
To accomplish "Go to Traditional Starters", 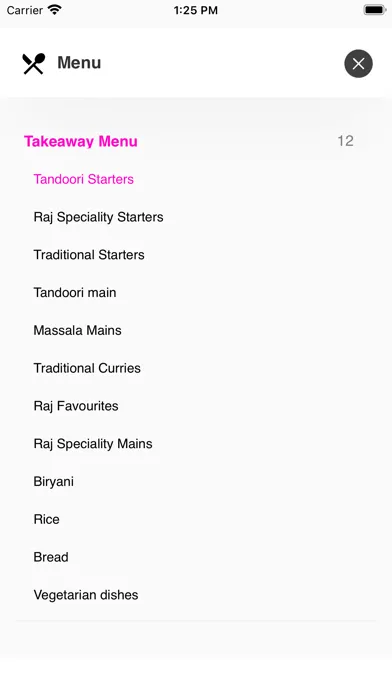I will click(89, 255).
